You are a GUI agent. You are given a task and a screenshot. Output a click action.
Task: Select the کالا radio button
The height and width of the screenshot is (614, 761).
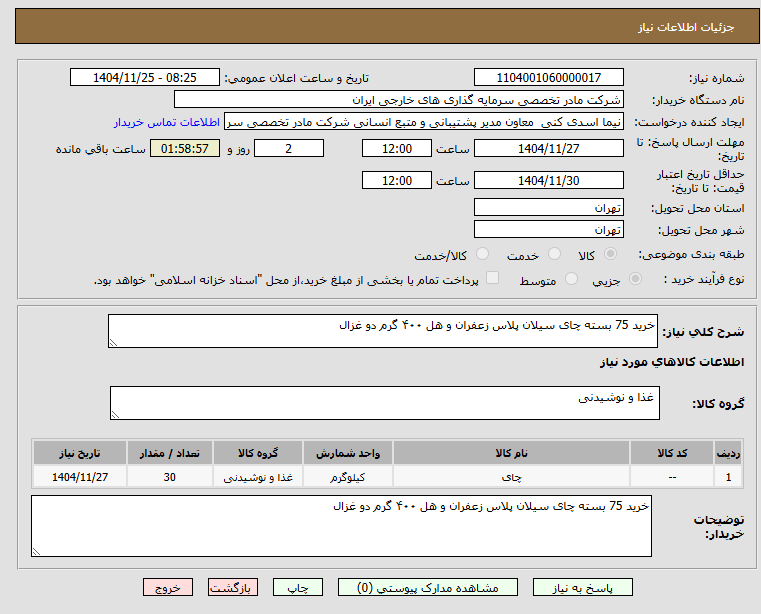click(x=611, y=254)
